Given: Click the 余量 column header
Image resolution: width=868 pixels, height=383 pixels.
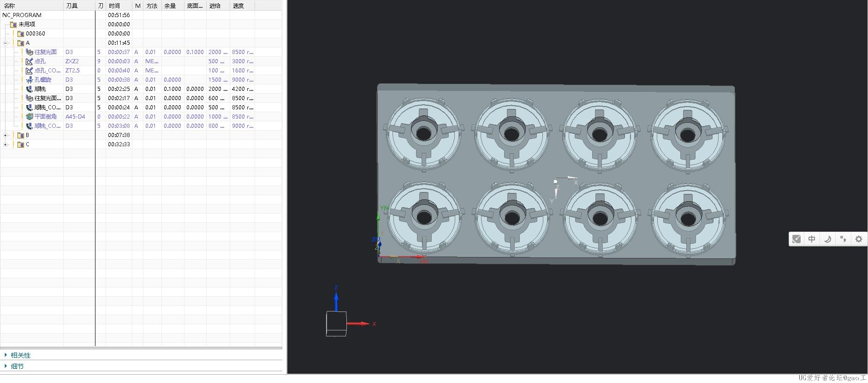Looking at the screenshot, I should tap(173, 6).
